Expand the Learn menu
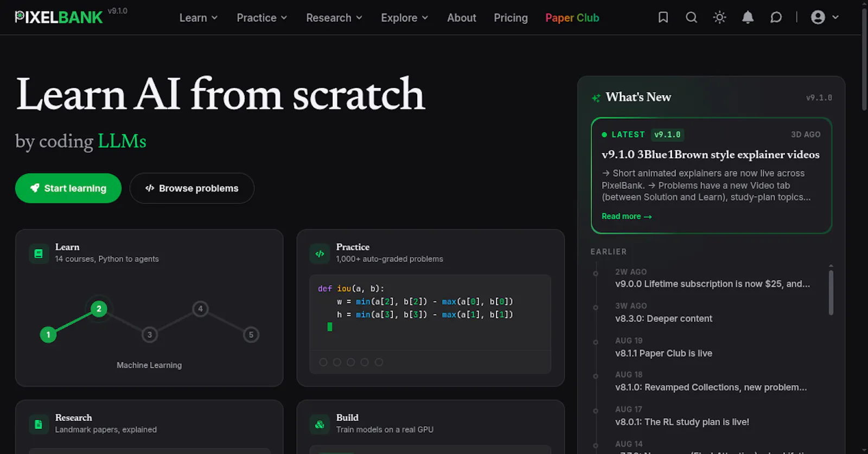The height and width of the screenshot is (454, 868). [x=199, y=18]
